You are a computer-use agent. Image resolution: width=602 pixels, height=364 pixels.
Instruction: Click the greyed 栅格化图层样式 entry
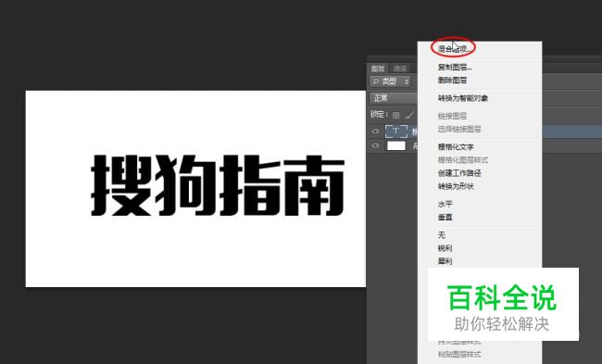463,159
